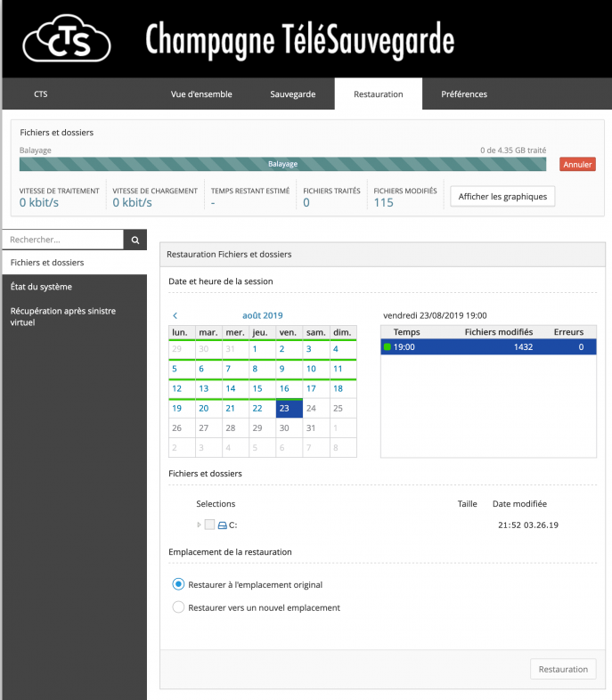Viewport: 612px width, 700px height.
Task: Open the août 2019 month selector
Action: click(x=262, y=315)
